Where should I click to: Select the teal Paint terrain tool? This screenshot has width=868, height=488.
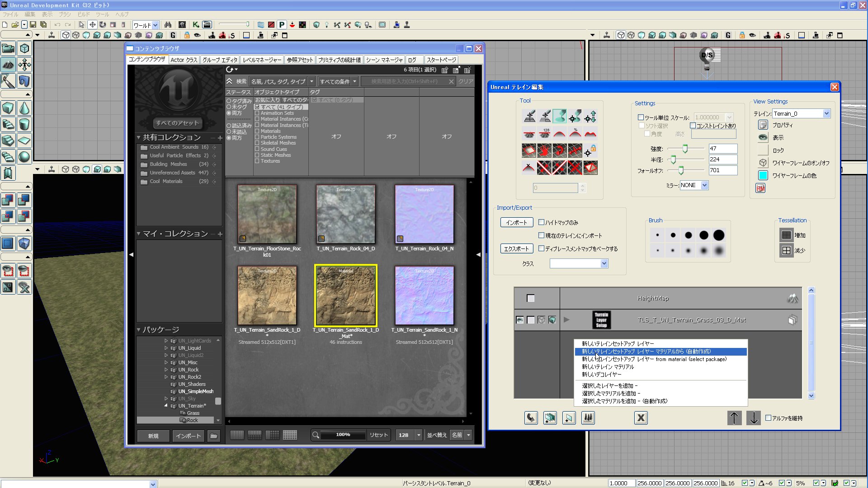559,117
